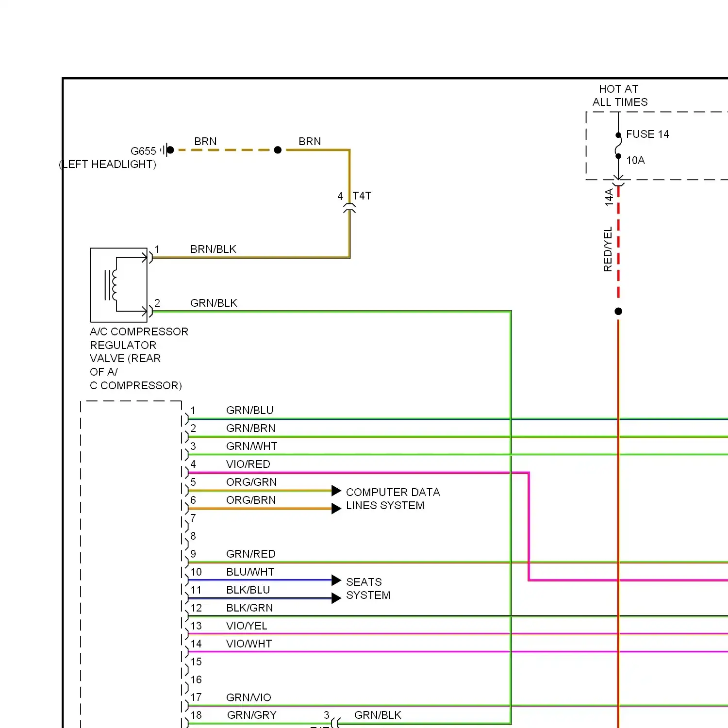Click the GRN/BLK label after connector pin 3
The width and height of the screenshot is (728, 728).
tap(378, 715)
